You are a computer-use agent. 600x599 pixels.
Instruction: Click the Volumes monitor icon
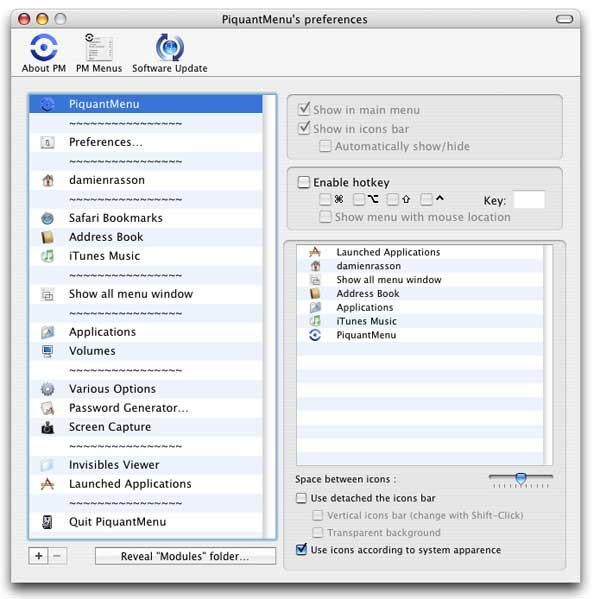pyautogui.click(x=47, y=351)
